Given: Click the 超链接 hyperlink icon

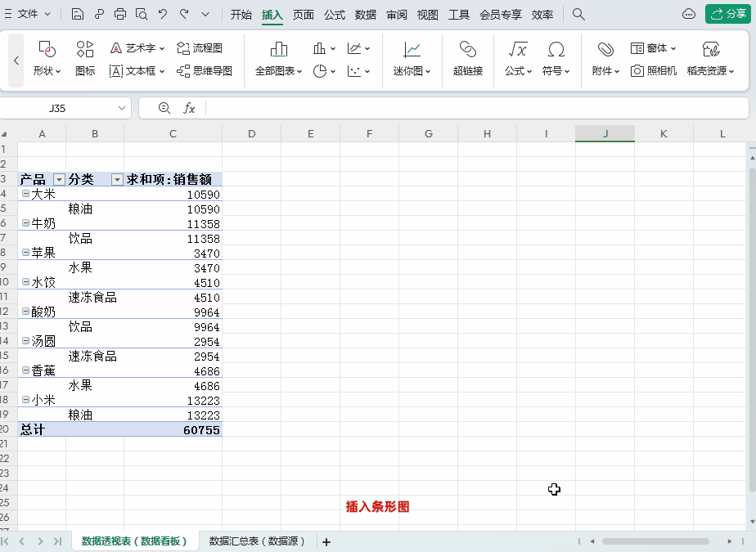Looking at the screenshot, I should click(468, 59).
